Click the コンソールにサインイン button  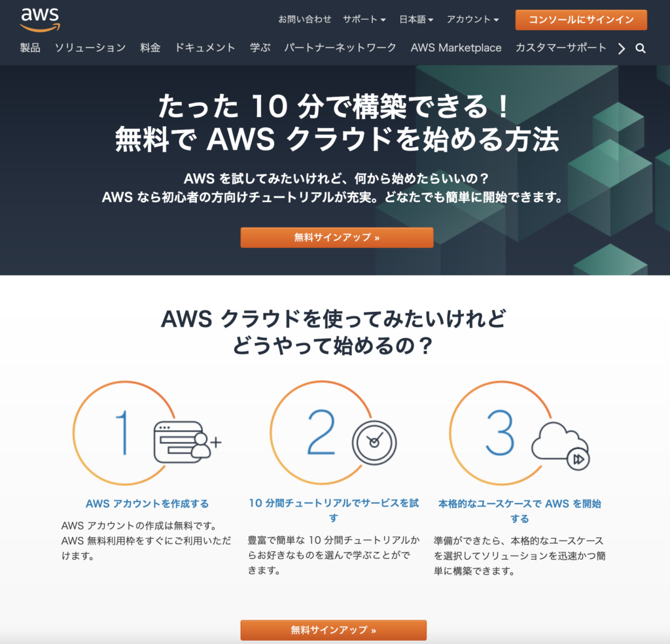pos(581,20)
